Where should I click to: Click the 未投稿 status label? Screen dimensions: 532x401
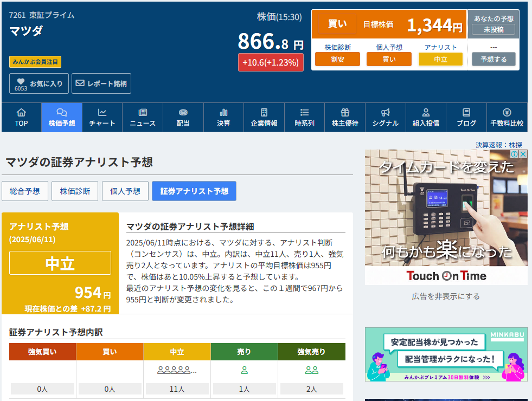click(493, 29)
